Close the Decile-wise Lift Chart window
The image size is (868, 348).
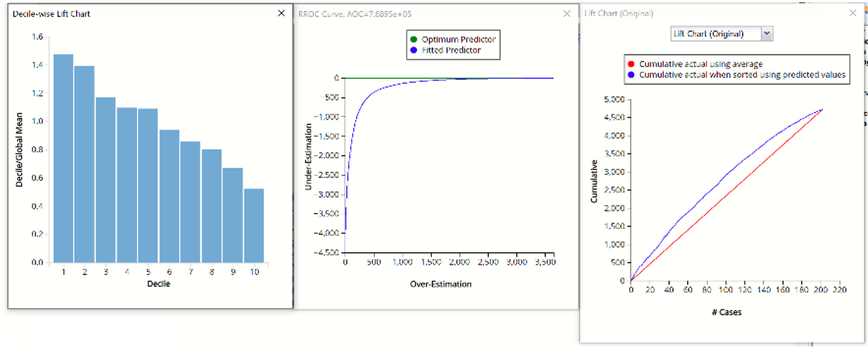point(281,13)
